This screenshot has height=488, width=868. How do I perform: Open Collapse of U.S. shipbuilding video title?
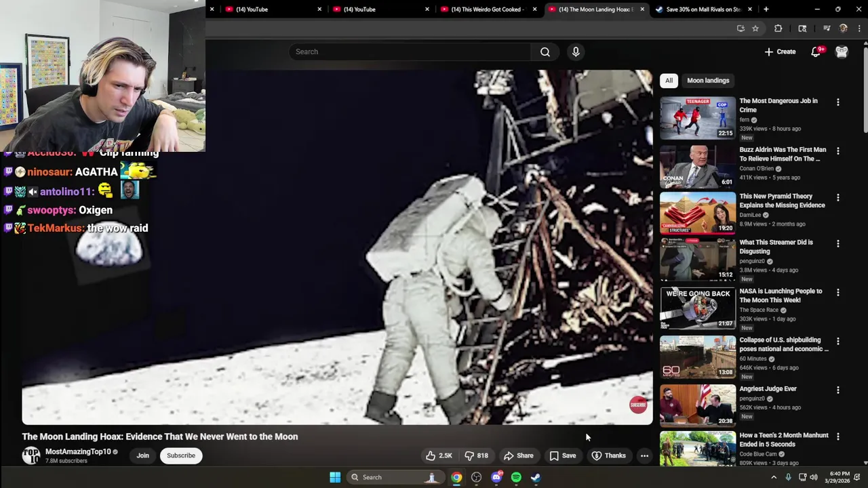pos(784,344)
